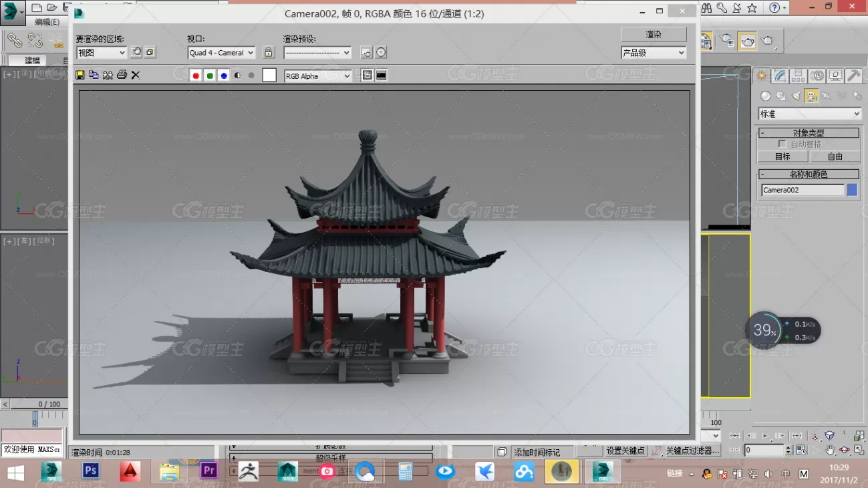Screen dimensions: 868x488
Task: Open the Hierarchy tab in command panel
Action: [x=799, y=76]
